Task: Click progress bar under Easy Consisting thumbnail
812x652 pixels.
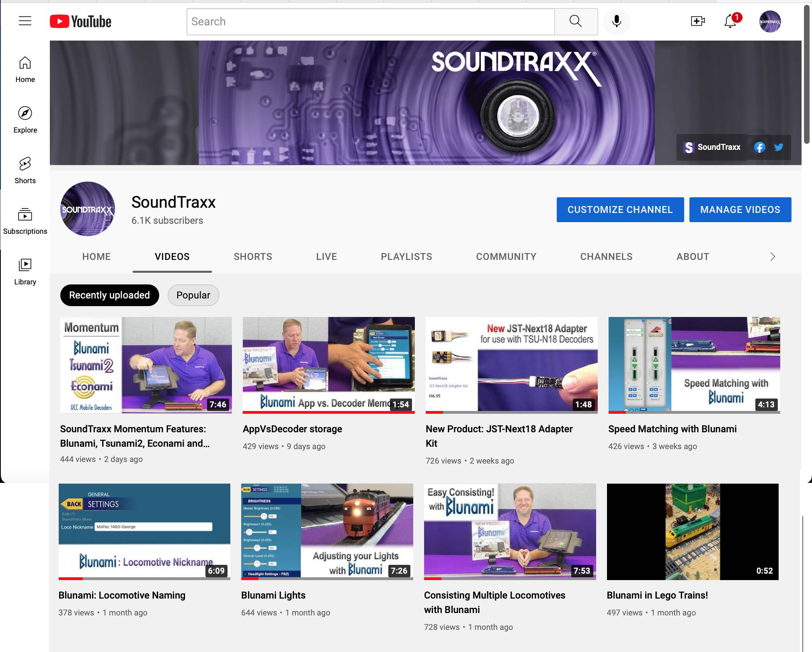Action: click(x=510, y=578)
